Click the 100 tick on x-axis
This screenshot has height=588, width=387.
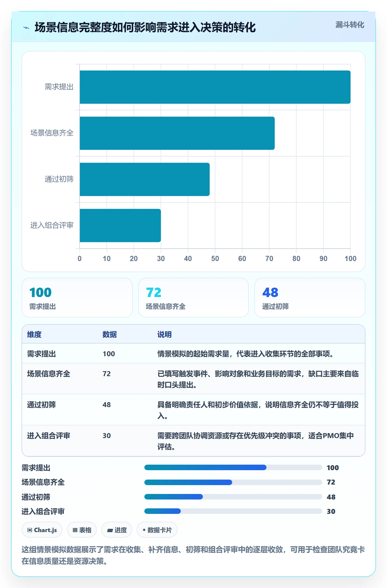[351, 259]
